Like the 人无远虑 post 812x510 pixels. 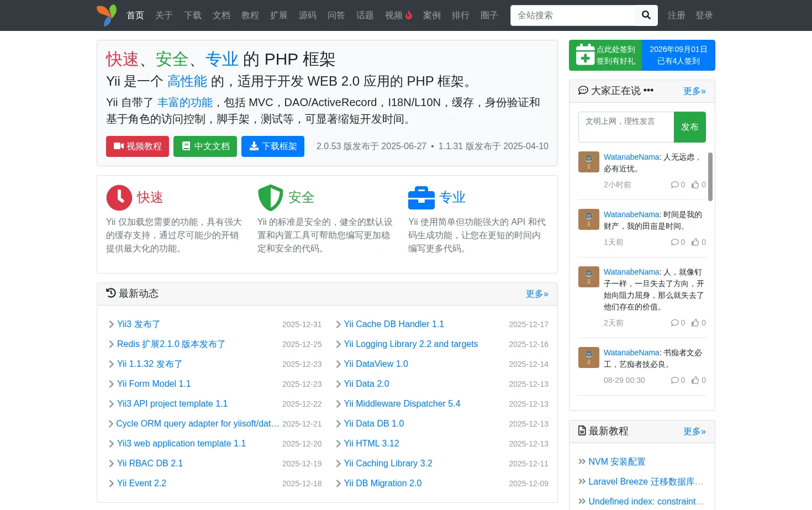695,185
